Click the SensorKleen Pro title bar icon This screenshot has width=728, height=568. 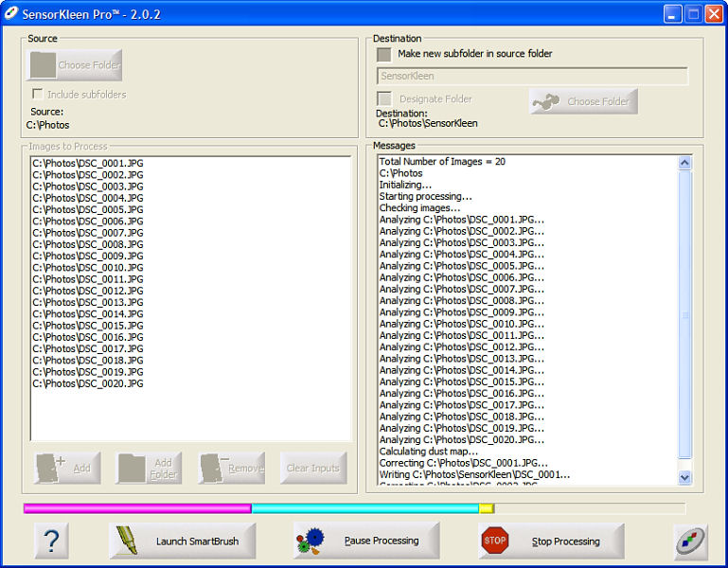tap(12, 14)
